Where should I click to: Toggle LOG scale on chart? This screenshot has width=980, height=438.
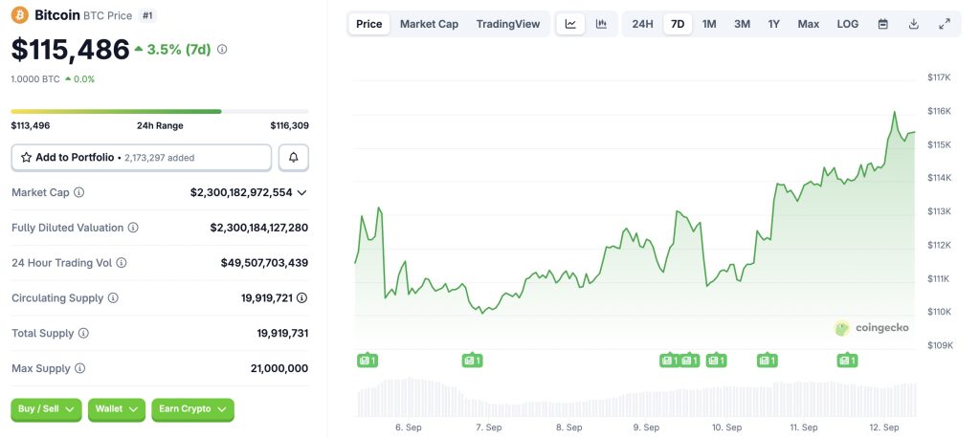(847, 24)
